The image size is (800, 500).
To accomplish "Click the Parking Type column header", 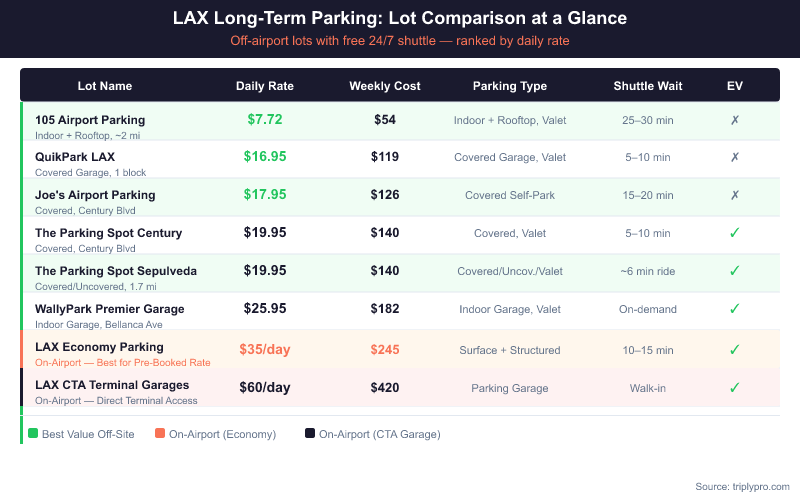I will (x=510, y=86).
